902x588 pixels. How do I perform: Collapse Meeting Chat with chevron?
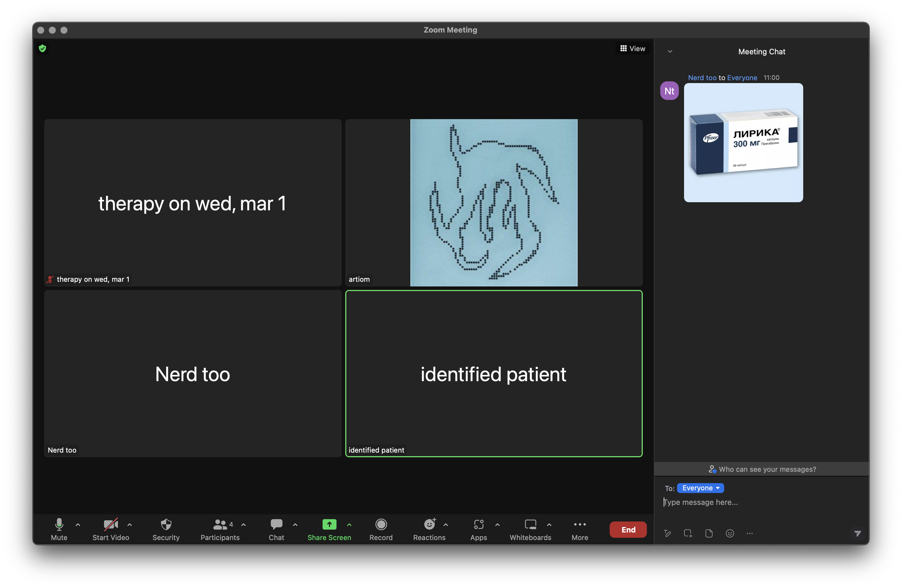[x=670, y=51]
